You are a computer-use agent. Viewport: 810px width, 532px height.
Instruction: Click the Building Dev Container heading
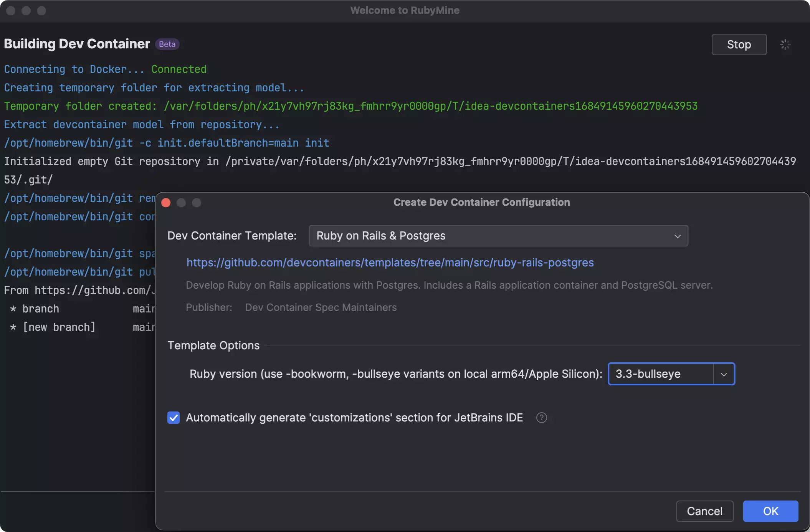tap(77, 44)
